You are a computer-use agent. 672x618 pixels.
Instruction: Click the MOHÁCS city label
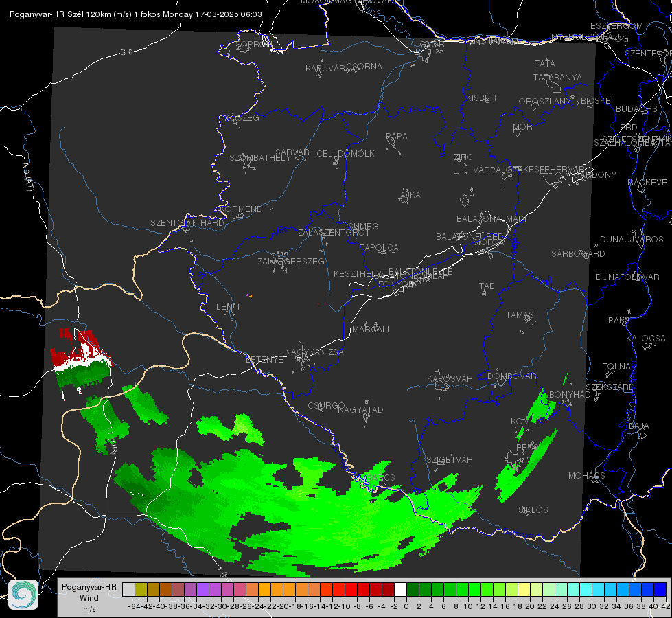(x=586, y=476)
